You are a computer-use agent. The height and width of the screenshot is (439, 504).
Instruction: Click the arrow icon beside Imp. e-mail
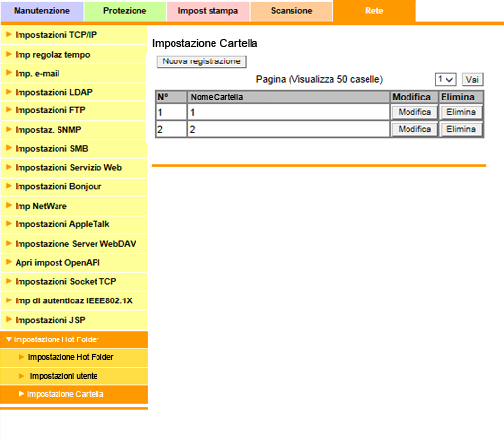(x=9, y=73)
